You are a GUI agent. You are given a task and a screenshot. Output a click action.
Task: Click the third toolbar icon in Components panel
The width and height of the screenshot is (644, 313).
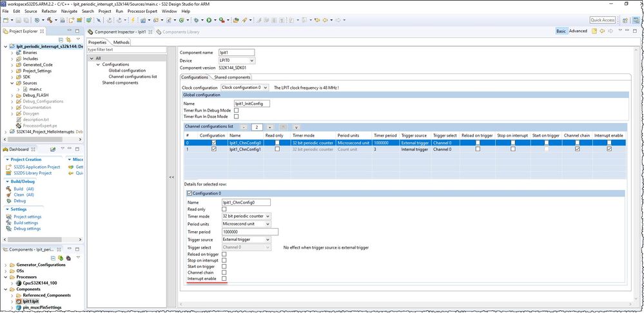[x=68, y=258]
